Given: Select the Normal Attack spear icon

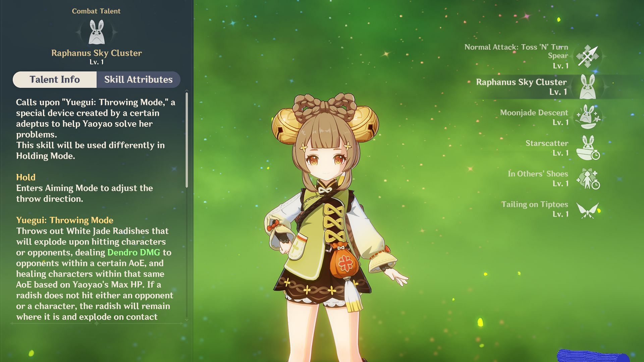Looking at the screenshot, I should click(588, 56).
